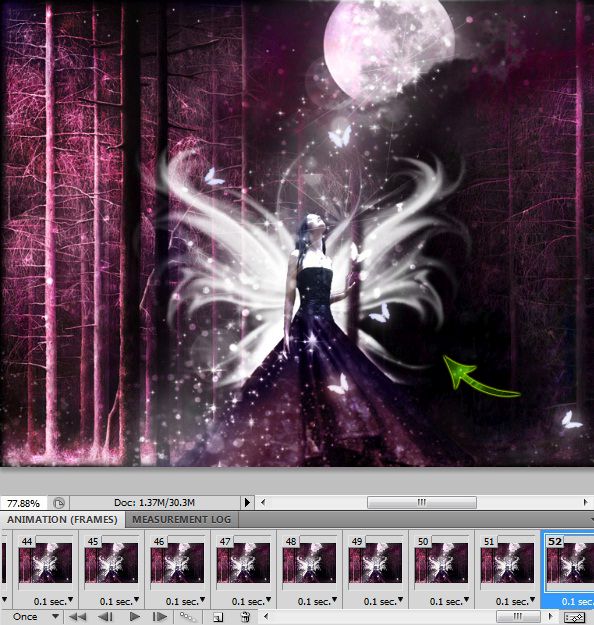Viewport: 594px width, 625px height.
Task: Convert to timeline animation icon
Action: 574,617
